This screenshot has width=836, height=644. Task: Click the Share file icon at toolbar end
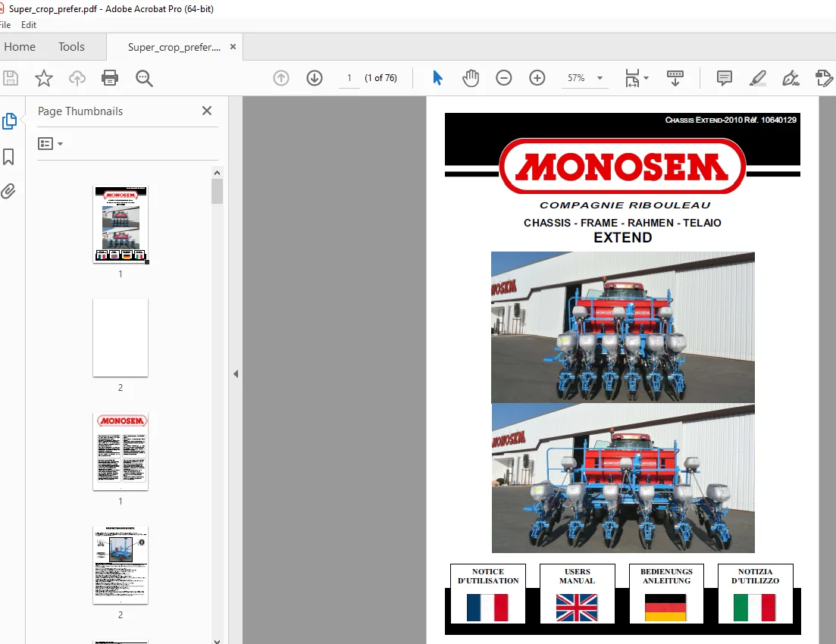825,78
